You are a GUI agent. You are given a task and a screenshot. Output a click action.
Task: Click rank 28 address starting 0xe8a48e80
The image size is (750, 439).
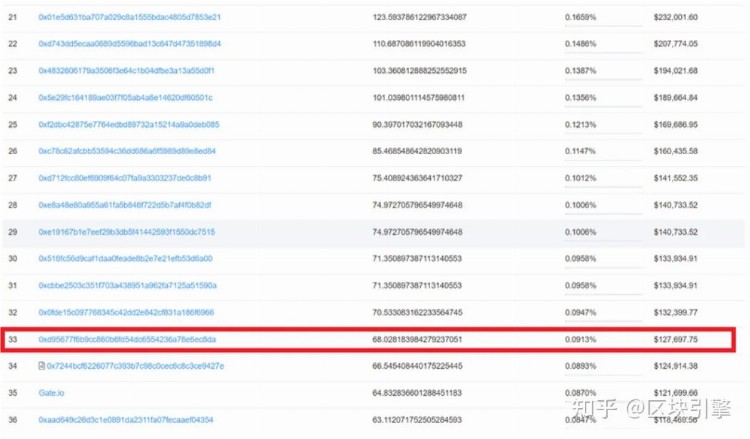pos(126,205)
